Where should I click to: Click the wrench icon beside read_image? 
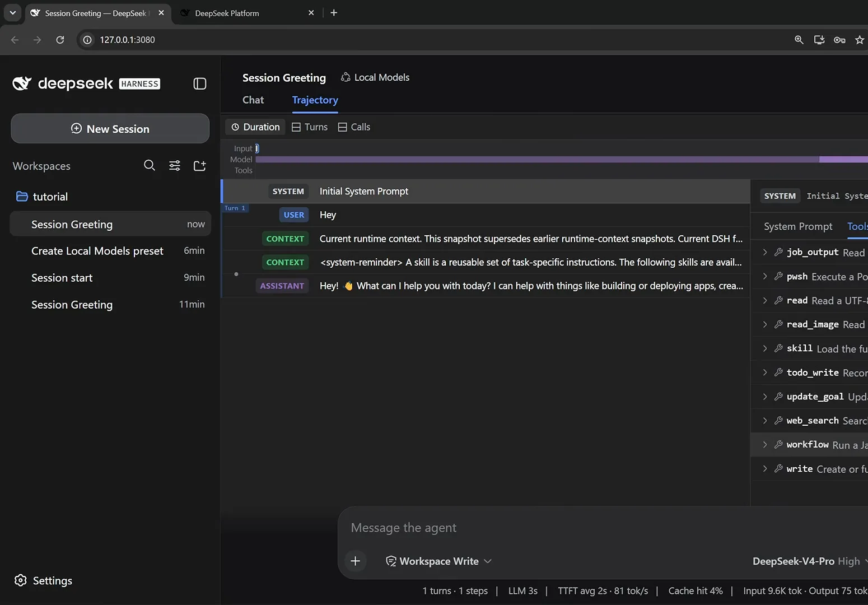pyautogui.click(x=778, y=324)
